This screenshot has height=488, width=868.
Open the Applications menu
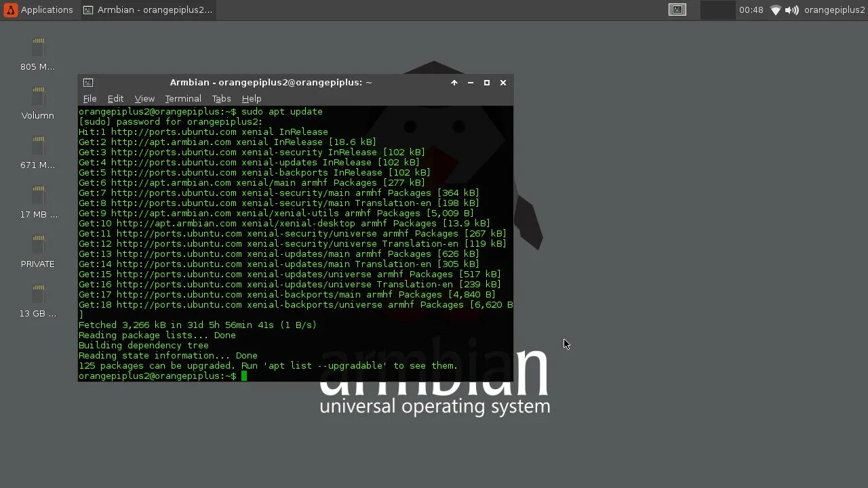pyautogui.click(x=39, y=9)
